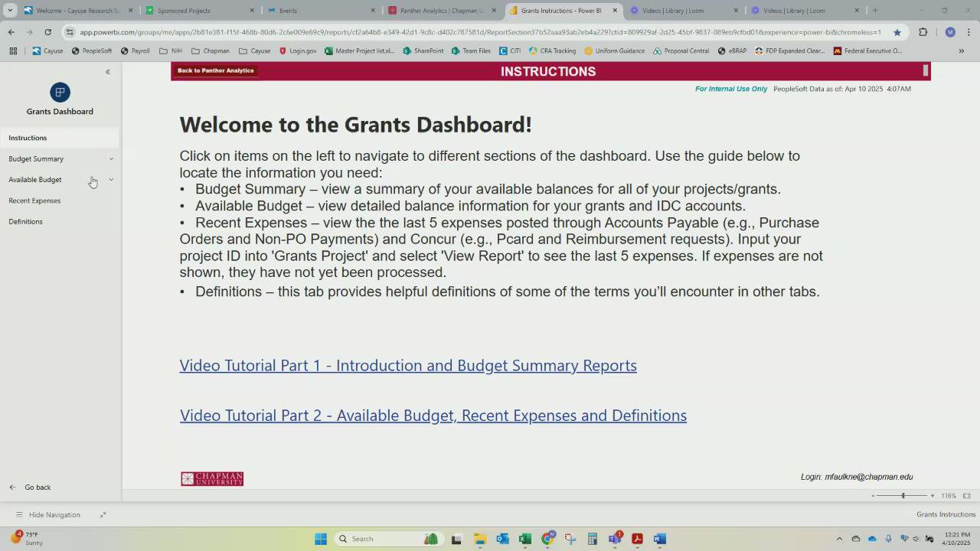
Task: Click the Hide Navigation hamburger icon
Action: 19,515
